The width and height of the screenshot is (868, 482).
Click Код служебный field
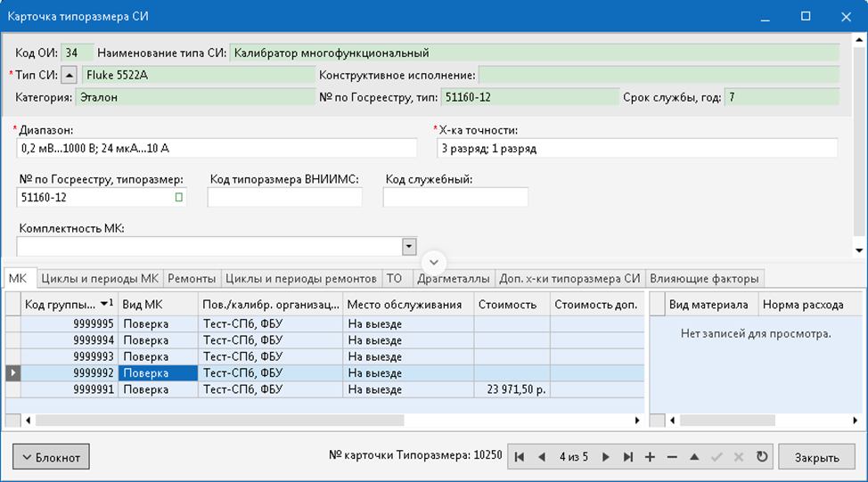(455, 197)
